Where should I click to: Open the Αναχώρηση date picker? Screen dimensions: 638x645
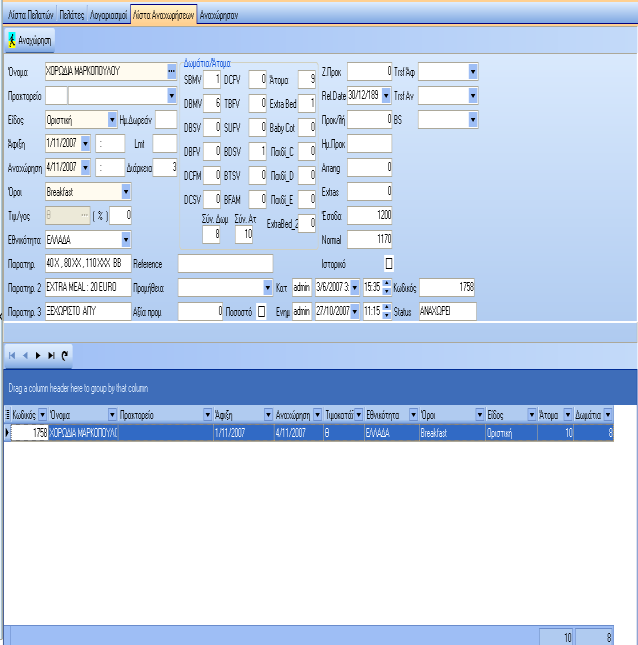tap(85, 167)
